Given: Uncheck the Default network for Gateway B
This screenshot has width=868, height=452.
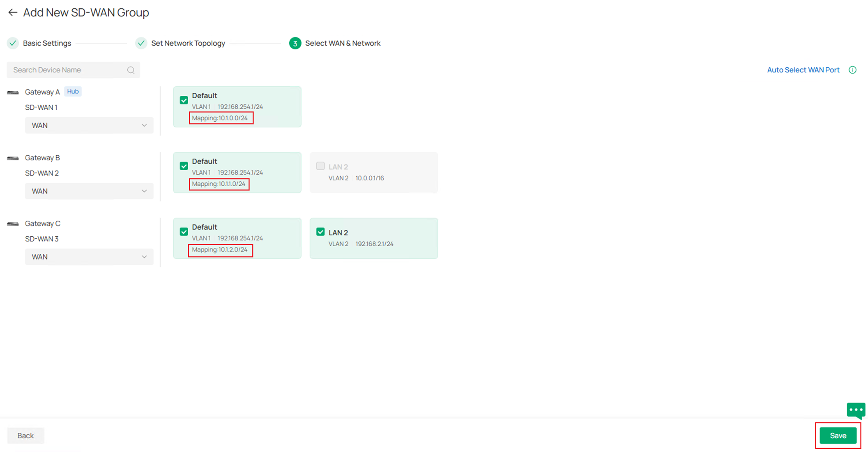Looking at the screenshot, I should [184, 166].
